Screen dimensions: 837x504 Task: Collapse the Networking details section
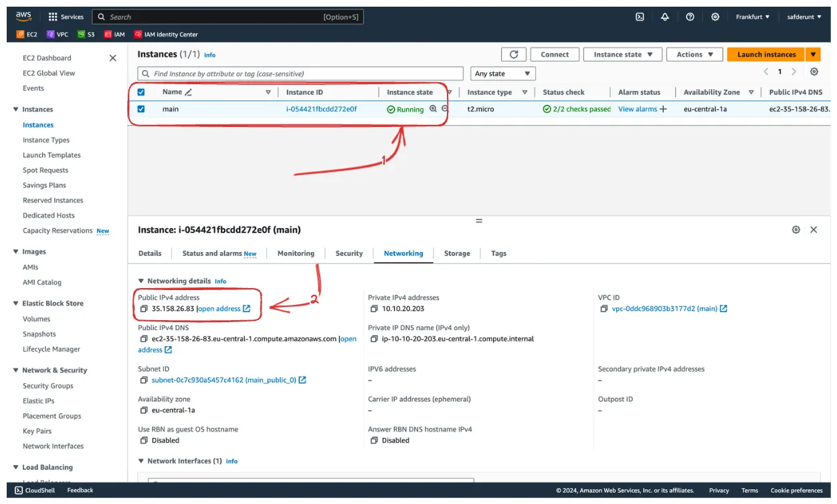141,281
